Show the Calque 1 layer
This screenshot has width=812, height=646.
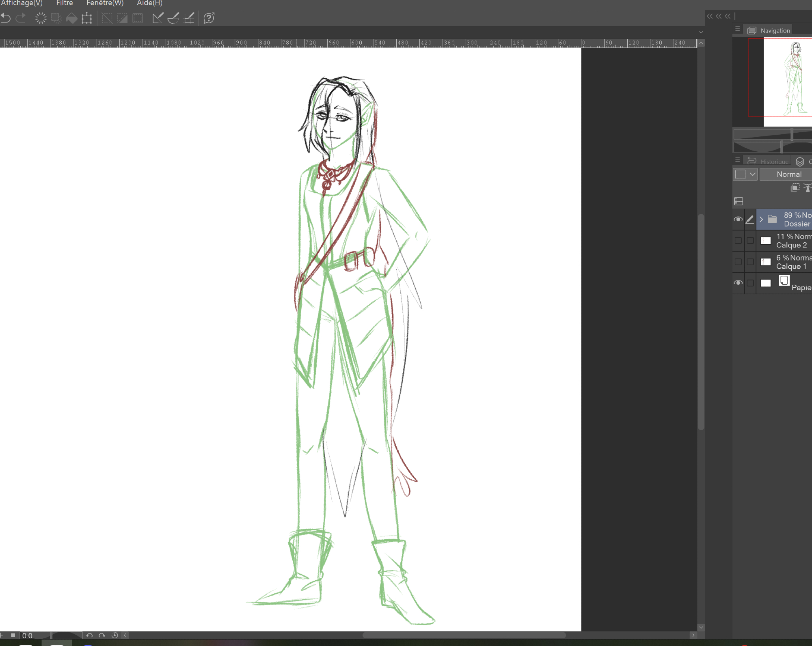pos(738,262)
